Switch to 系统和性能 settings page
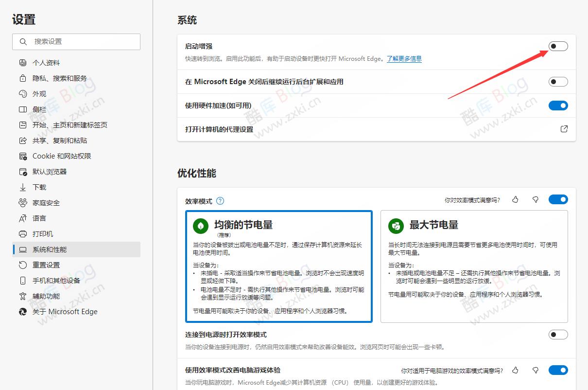This screenshot has height=390, width=588. (x=49, y=249)
